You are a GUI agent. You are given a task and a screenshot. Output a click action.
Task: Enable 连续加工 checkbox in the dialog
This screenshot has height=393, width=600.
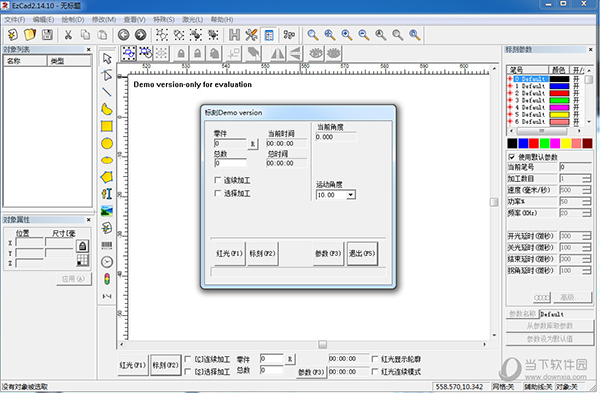[217, 180]
